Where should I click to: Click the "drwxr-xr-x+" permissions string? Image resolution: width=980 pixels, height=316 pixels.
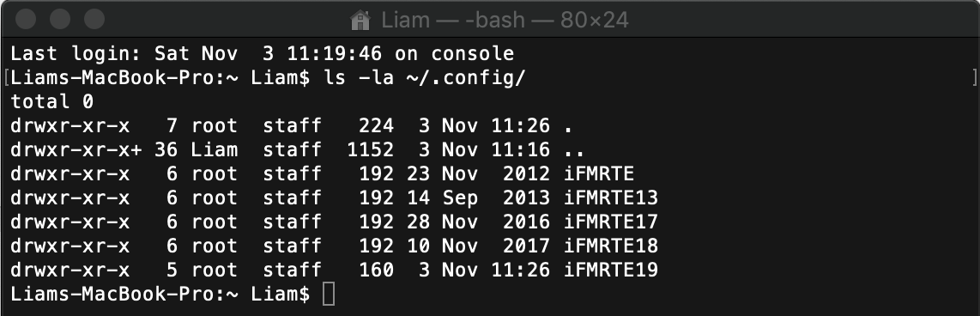(x=76, y=150)
